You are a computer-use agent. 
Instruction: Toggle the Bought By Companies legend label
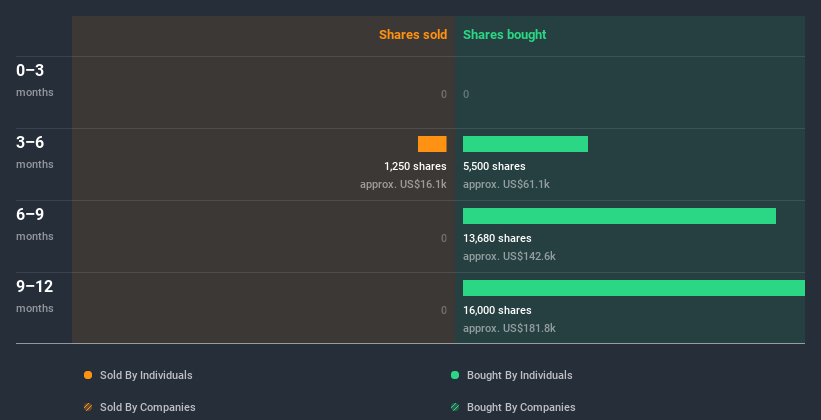click(521, 407)
